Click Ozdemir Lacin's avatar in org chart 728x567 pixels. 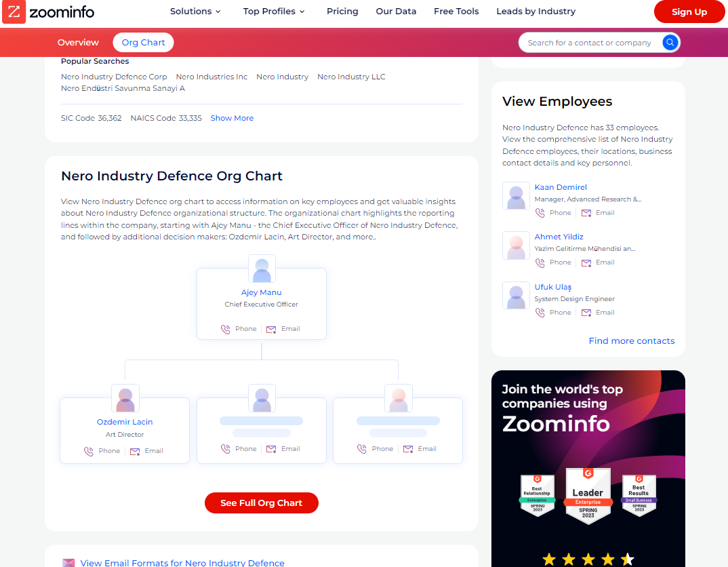pos(125,398)
